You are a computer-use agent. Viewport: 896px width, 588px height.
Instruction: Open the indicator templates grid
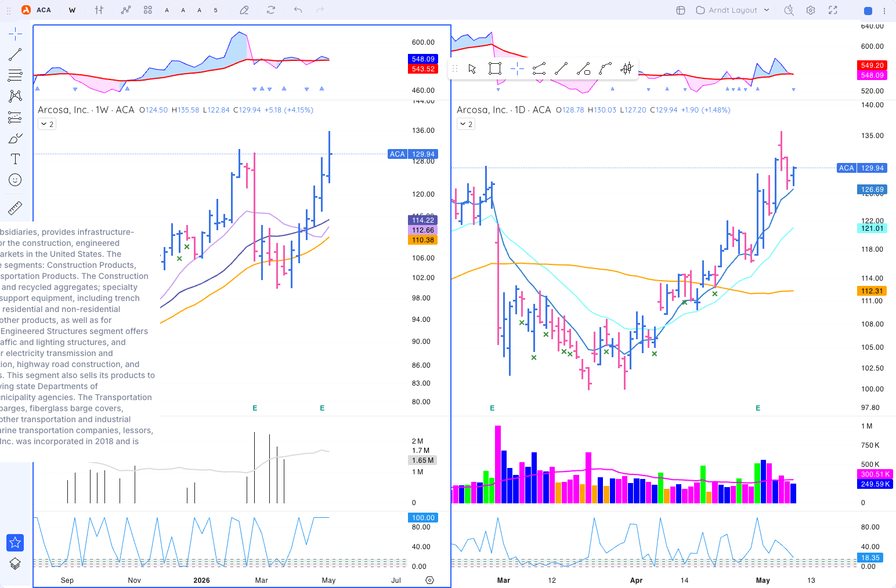pyautogui.click(x=148, y=10)
